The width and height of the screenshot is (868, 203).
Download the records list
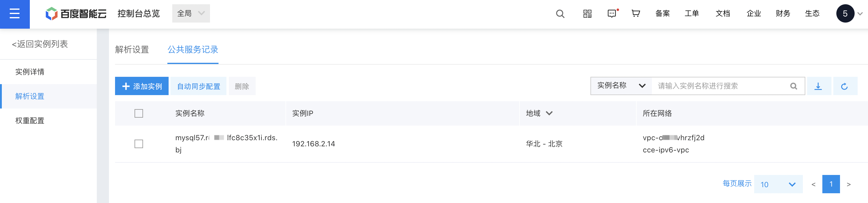(818, 86)
